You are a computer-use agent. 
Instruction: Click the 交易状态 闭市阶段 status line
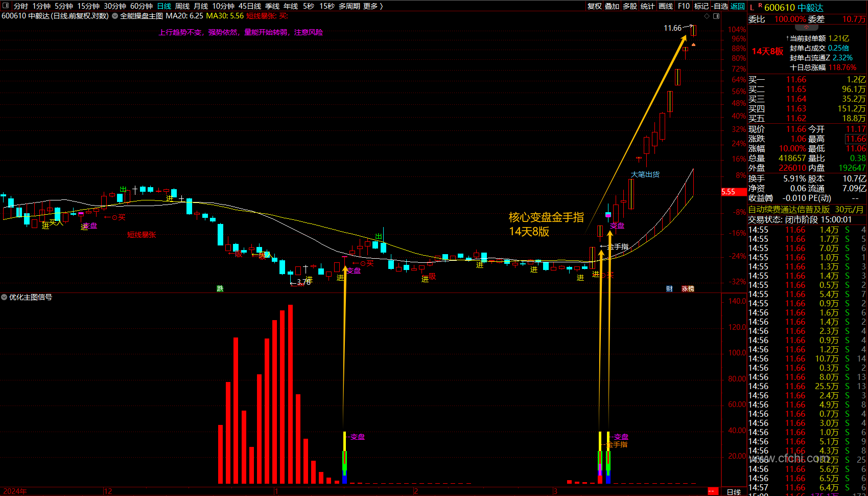coord(800,219)
